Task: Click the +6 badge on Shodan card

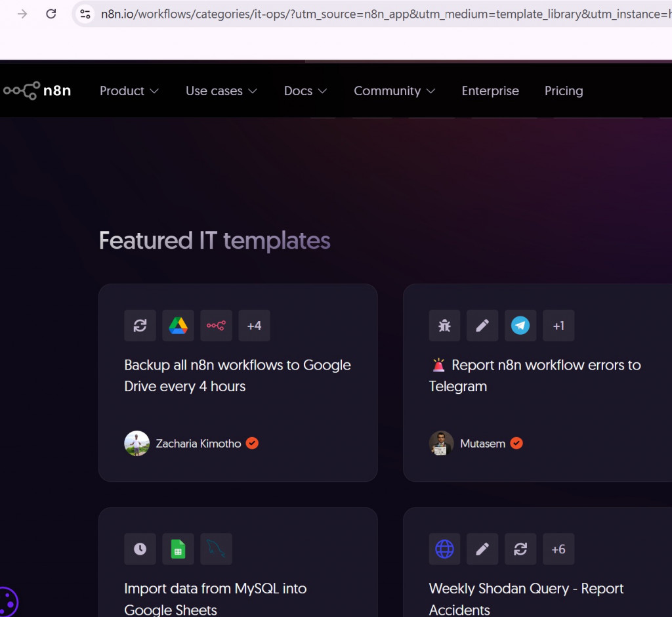Action: [x=558, y=549]
